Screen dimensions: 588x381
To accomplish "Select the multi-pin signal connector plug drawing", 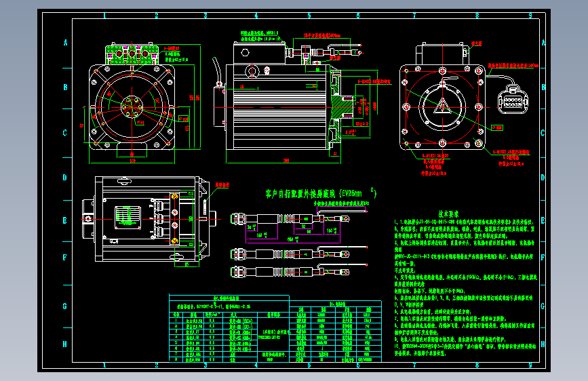I will point(513,99).
